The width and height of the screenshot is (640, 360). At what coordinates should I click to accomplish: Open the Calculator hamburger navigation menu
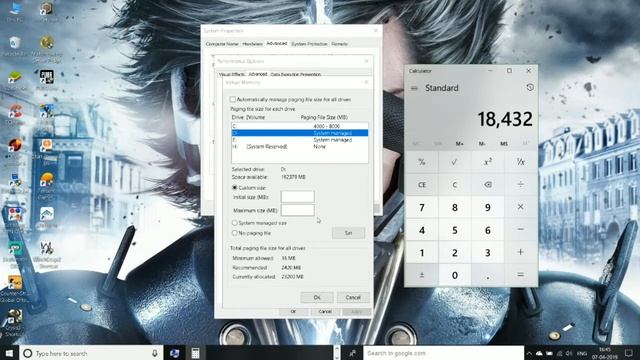tap(414, 88)
